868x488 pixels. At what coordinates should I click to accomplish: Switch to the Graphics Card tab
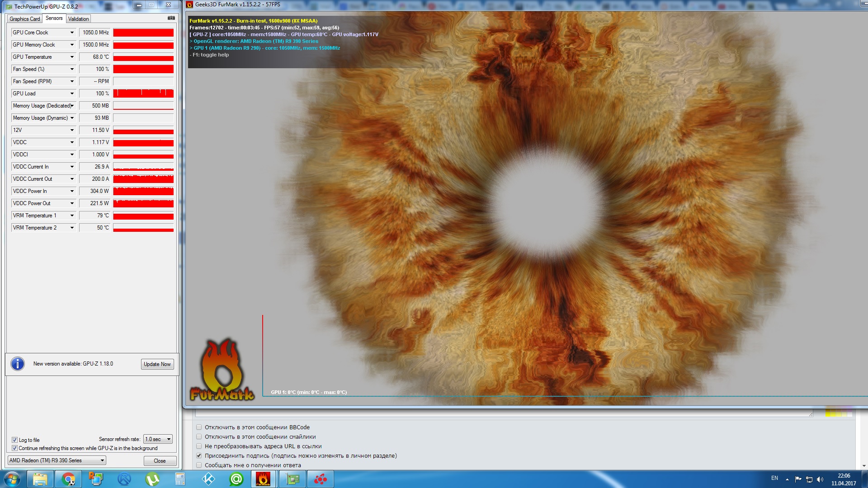pos(25,19)
